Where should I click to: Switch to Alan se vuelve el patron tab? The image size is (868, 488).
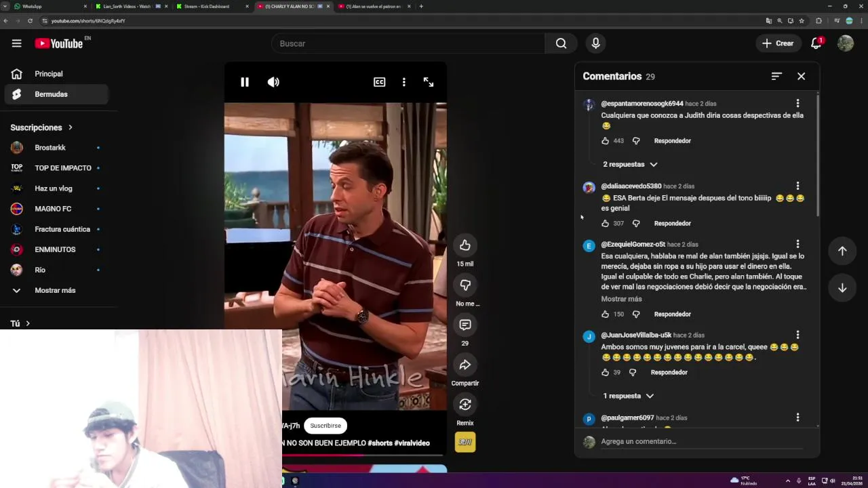coord(374,6)
